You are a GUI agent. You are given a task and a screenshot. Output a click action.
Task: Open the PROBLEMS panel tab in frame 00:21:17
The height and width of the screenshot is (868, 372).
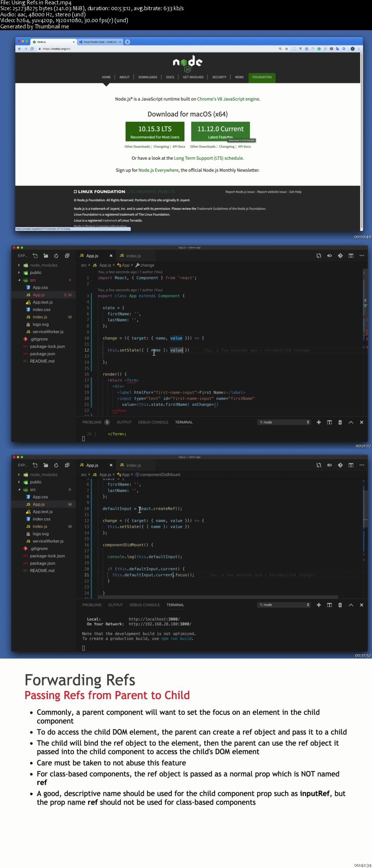coord(92,422)
